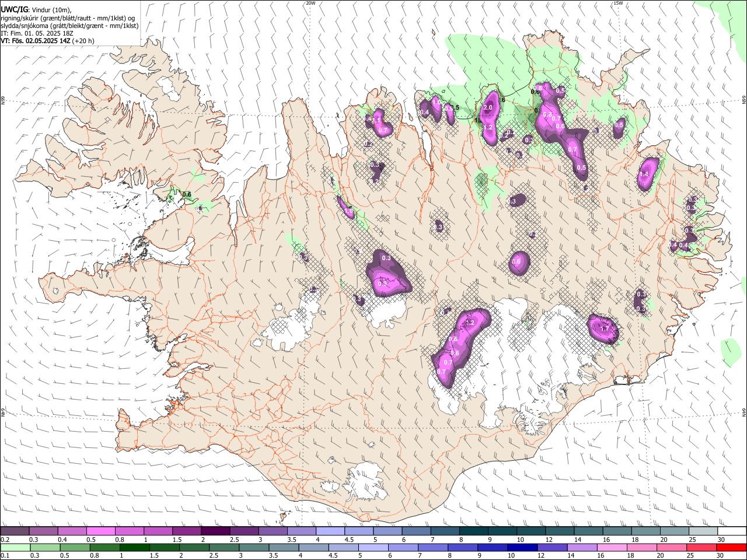The height and width of the screenshot is (560, 747).
Task: Click the '1.7' precipitation value on the map
Action: tap(605, 329)
